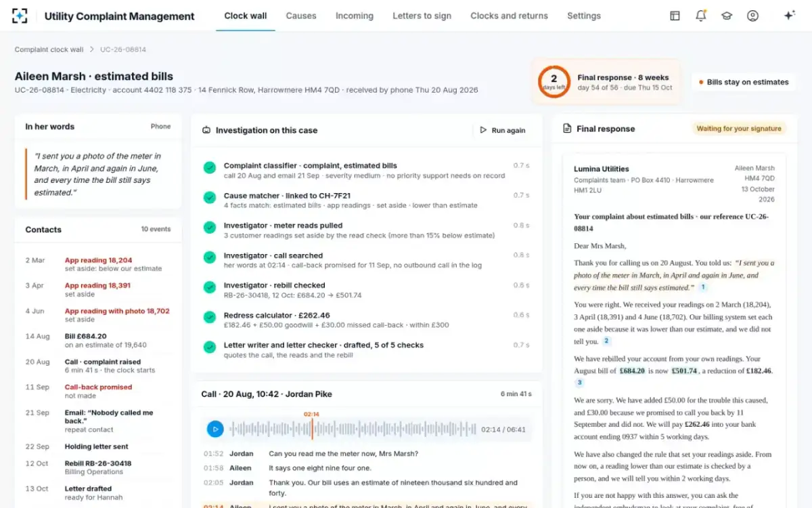Play the call recording
Screen dimensions: 812x508
pyautogui.click(x=215, y=429)
